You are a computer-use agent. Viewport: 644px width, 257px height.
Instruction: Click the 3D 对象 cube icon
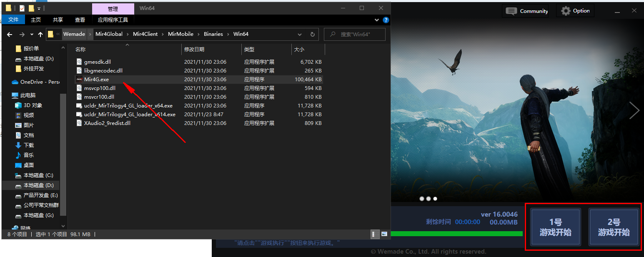coord(18,105)
